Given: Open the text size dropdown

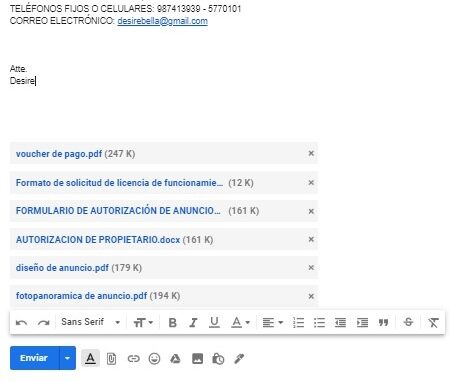Looking at the screenshot, I should click(143, 323).
